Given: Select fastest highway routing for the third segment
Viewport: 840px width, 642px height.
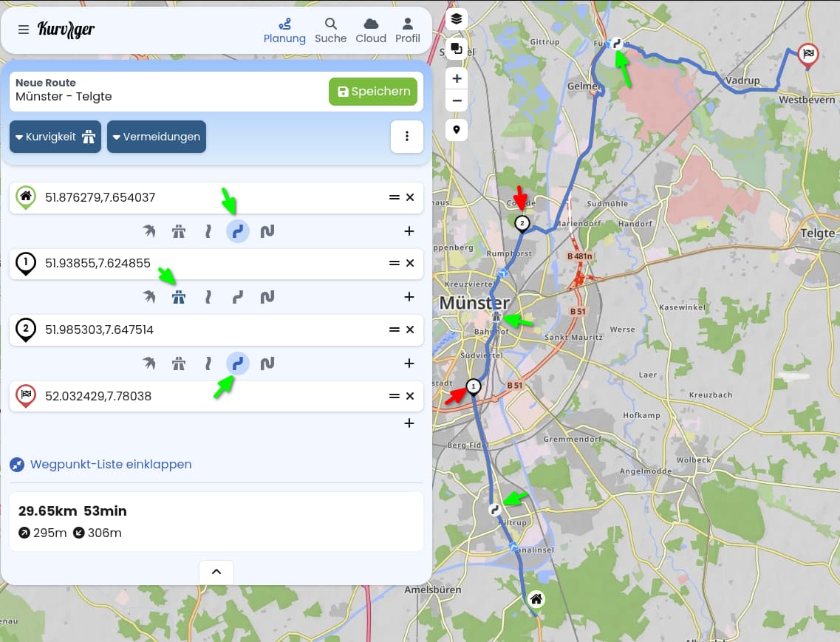Looking at the screenshot, I should [179, 363].
